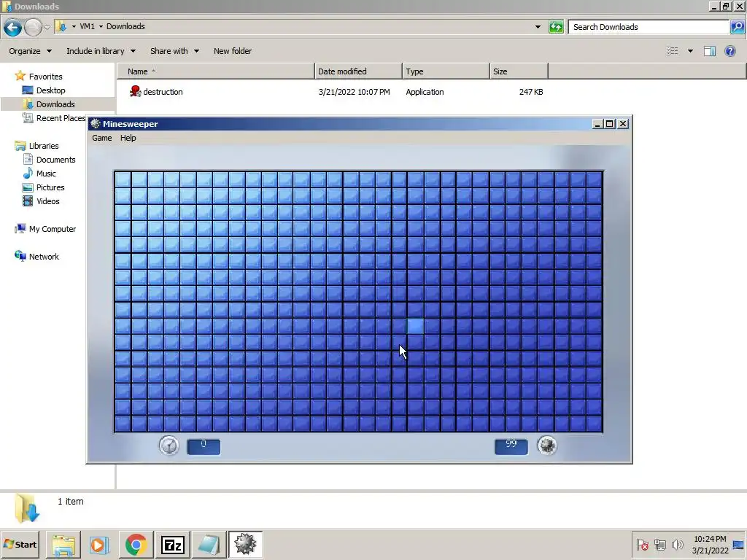Sort files by Name column header
The height and width of the screenshot is (560, 747).
coord(216,71)
